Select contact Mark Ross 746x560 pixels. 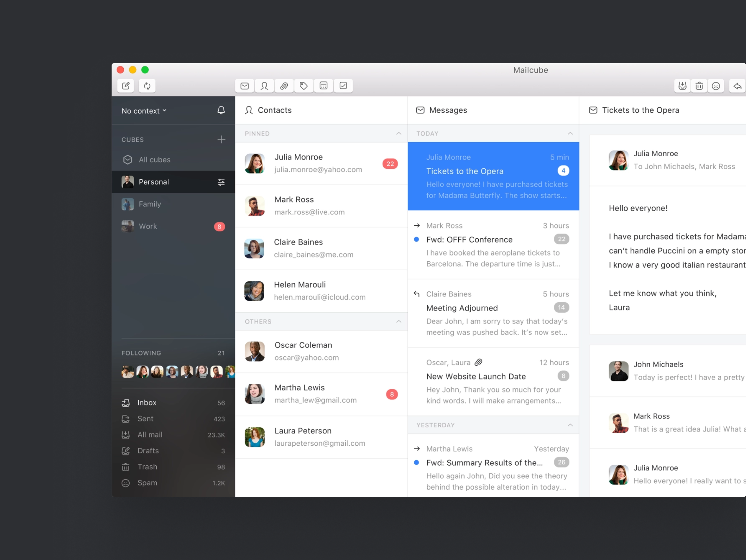click(321, 206)
